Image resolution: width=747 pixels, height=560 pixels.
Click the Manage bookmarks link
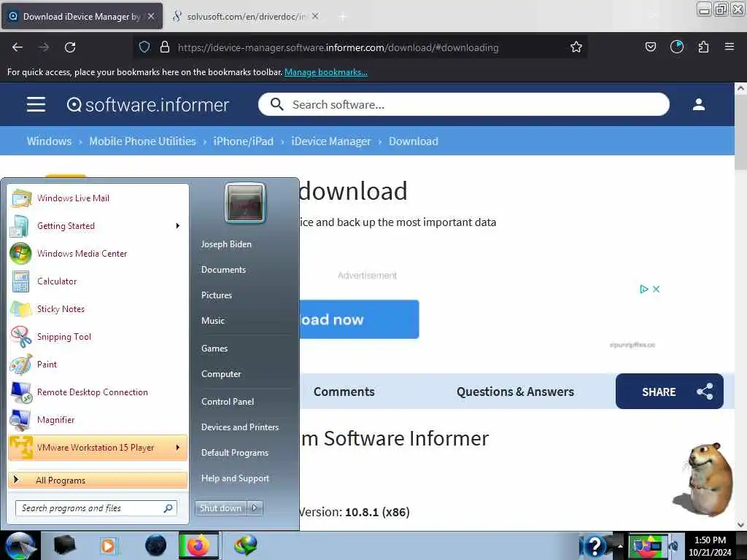326,72
